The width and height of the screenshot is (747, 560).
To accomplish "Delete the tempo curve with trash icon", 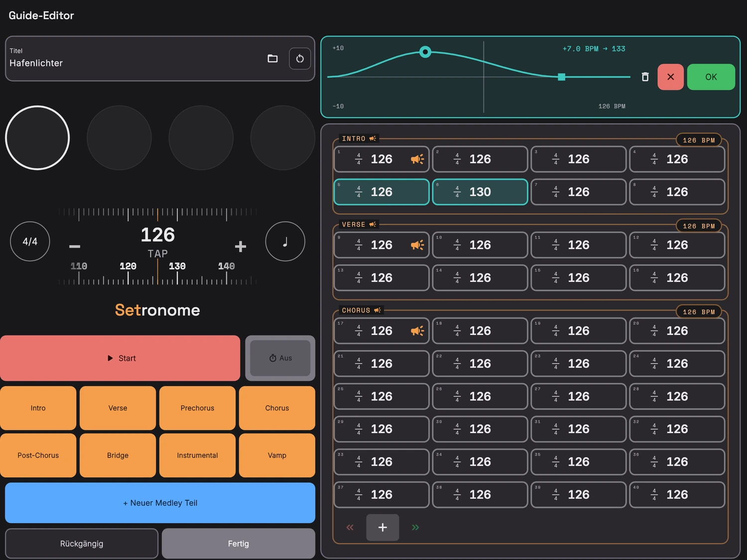I will point(645,77).
